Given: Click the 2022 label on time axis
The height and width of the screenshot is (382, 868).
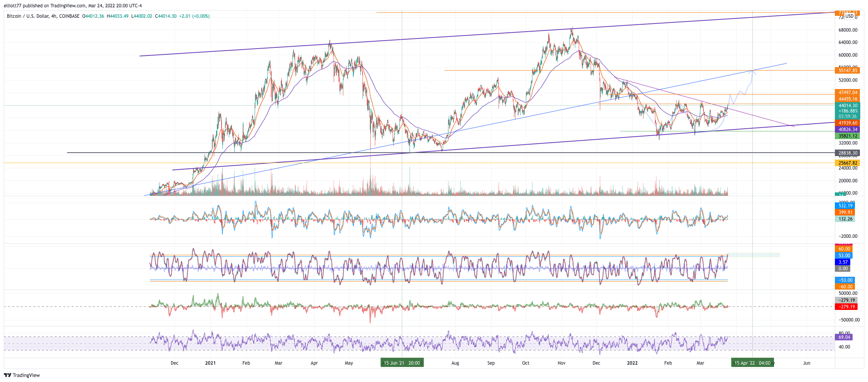Looking at the screenshot, I should (632, 363).
